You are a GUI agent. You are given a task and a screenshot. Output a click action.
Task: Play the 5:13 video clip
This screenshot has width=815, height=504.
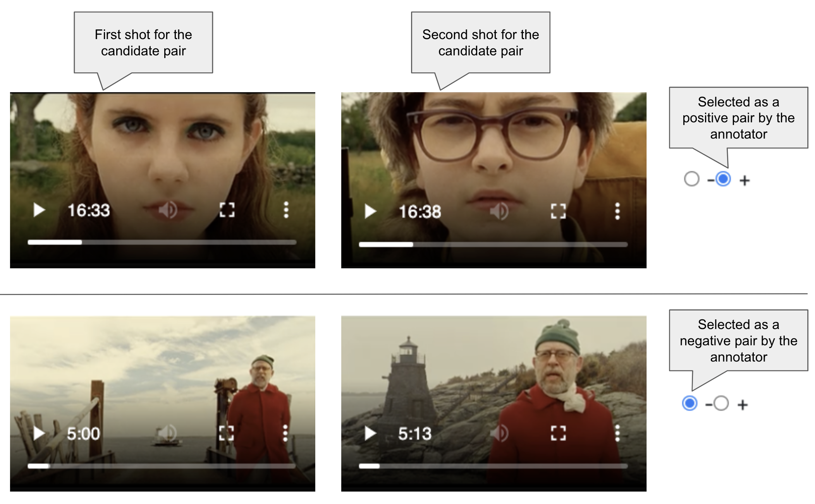370,433
